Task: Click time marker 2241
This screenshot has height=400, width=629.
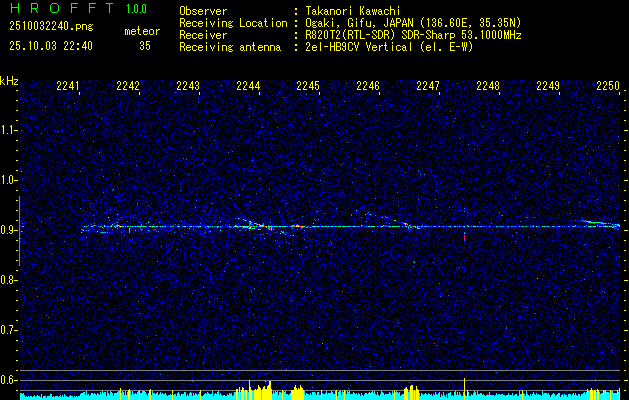Action: (x=68, y=85)
